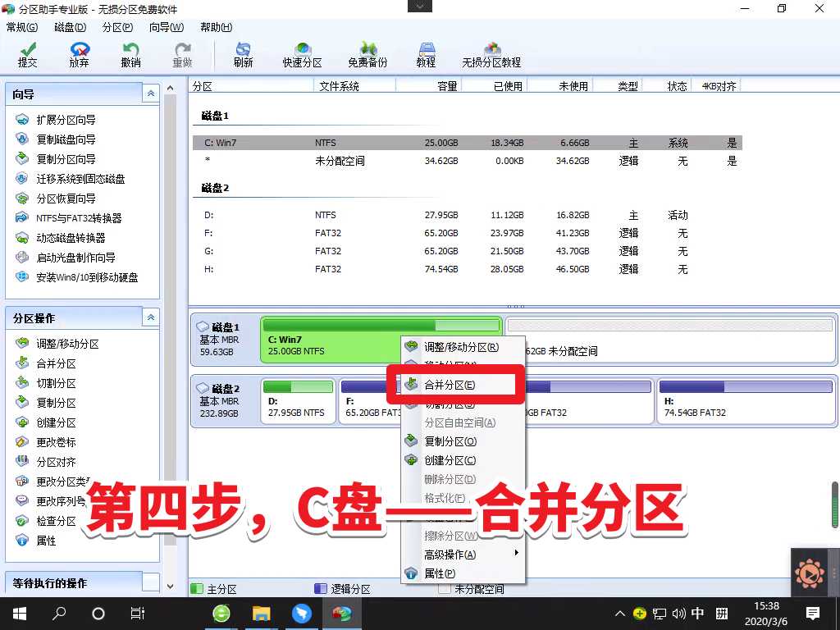Open the 教程 tutorial icon
The width and height of the screenshot is (840, 630).
(x=426, y=55)
